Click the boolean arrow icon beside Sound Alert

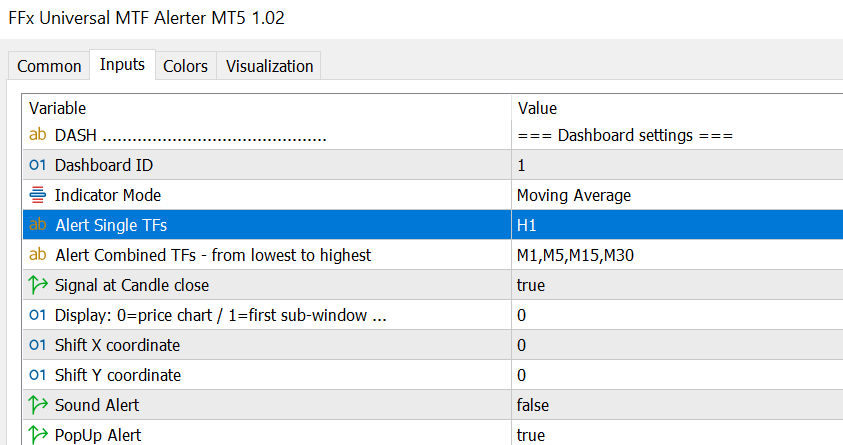(38, 405)
